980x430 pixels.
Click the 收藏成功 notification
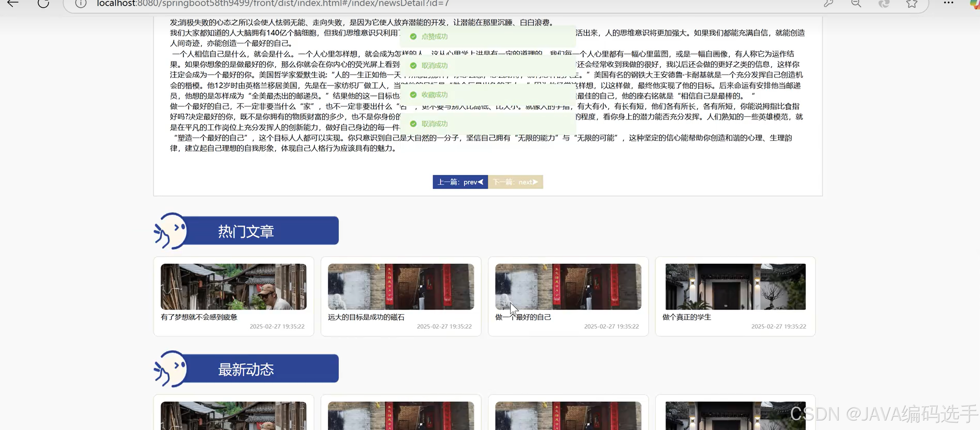[x=488, y=95]
